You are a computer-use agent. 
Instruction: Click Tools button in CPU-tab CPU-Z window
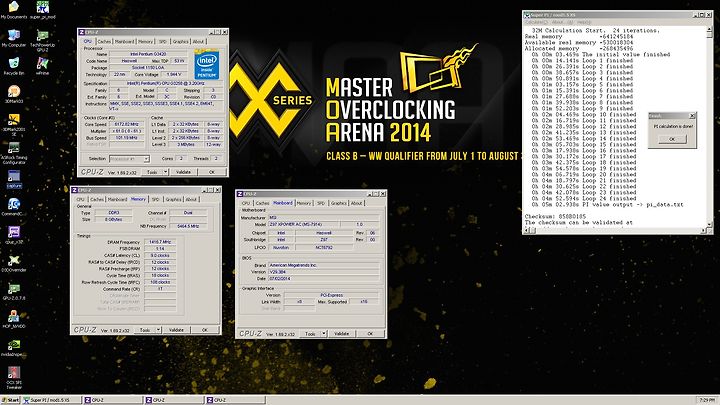coord(152,172)
